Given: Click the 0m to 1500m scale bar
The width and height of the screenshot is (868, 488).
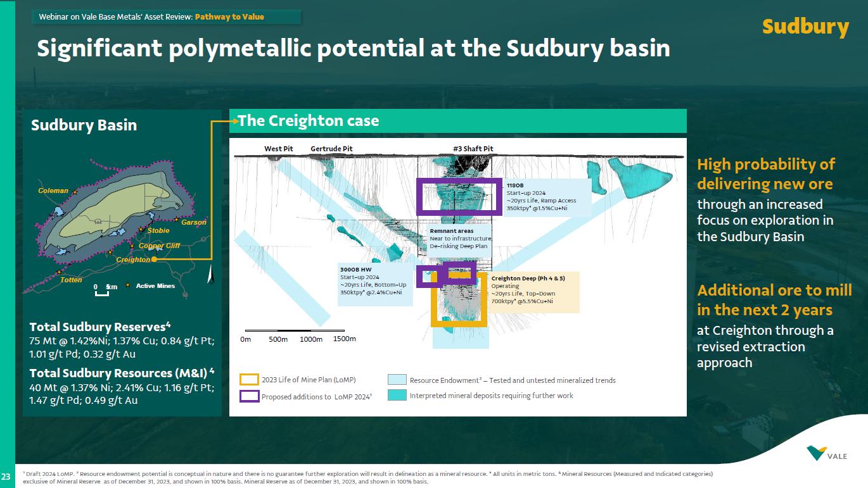Looking at the screenshot, I should pyautogui.click(x=295, y=330).
